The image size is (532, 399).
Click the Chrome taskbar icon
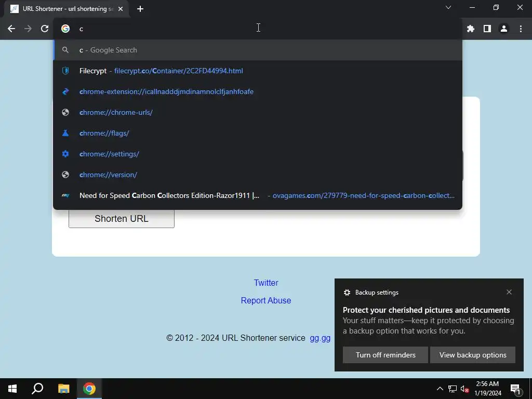coord(89,389)
